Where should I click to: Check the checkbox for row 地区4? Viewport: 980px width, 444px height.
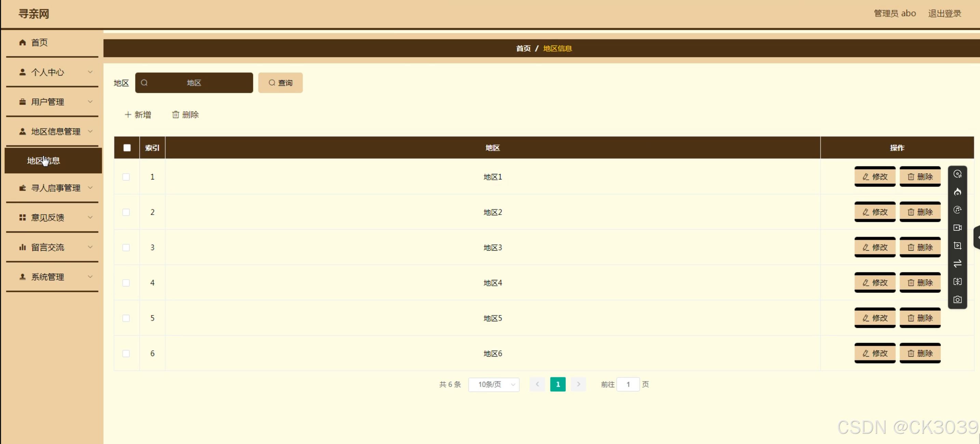[x=126, y=283]
